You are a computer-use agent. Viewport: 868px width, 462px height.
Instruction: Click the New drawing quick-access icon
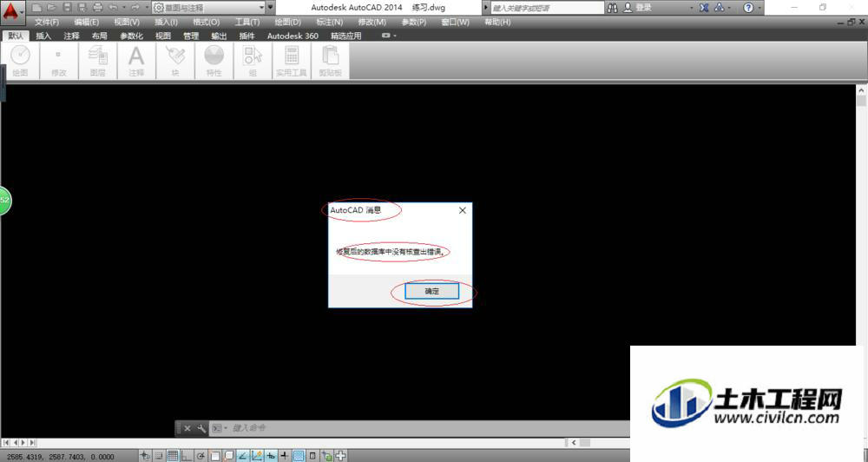[36, 8]
